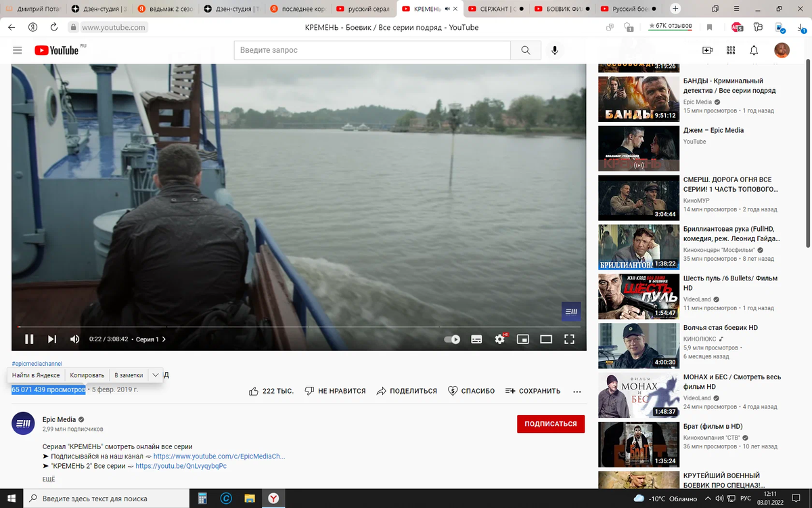Image resolution: width=812 pixels, height=508 pixels.
Task: Open YouTube hamburger guide menu
Action: pyautogui.click(x=18, y=50)
